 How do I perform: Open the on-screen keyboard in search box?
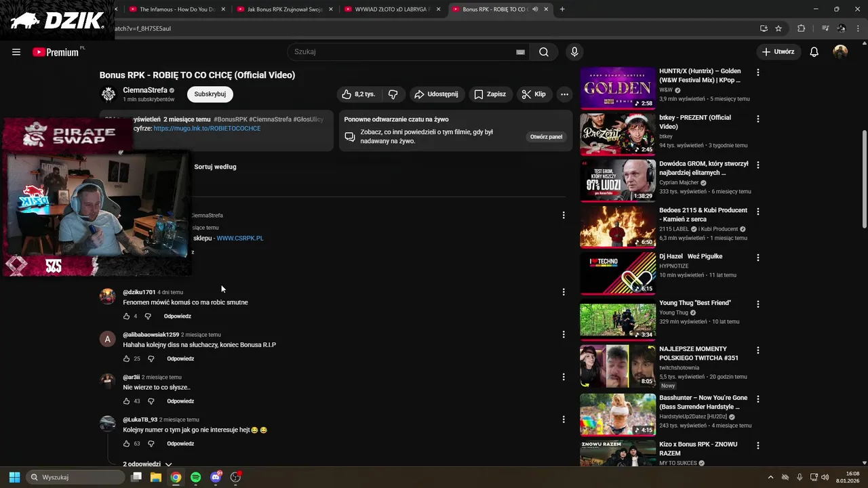pyautogui.click(x=520, y=52)
